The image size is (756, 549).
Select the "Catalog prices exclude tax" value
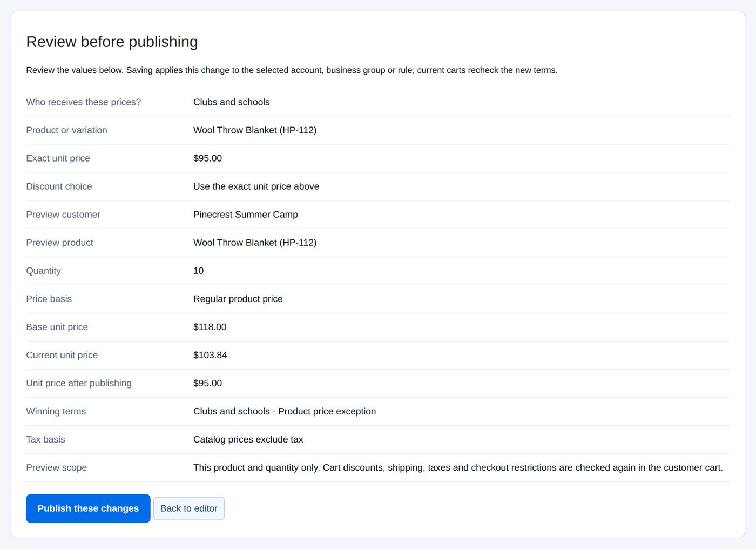pyautogui.click(x=248, y=439)
